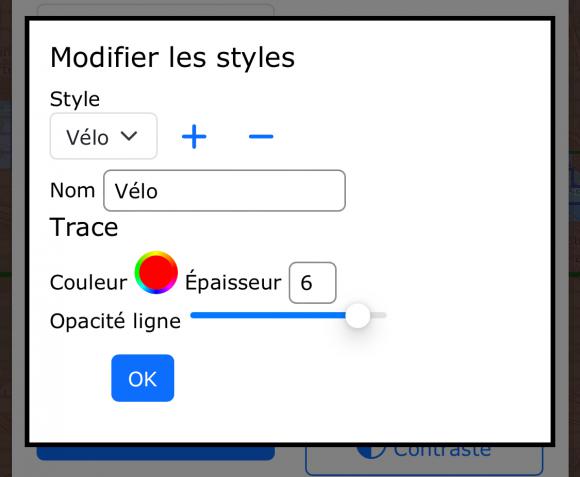Open the Vélo style dropdown
This screenshot has height=477, width=580.
(104, 136)
